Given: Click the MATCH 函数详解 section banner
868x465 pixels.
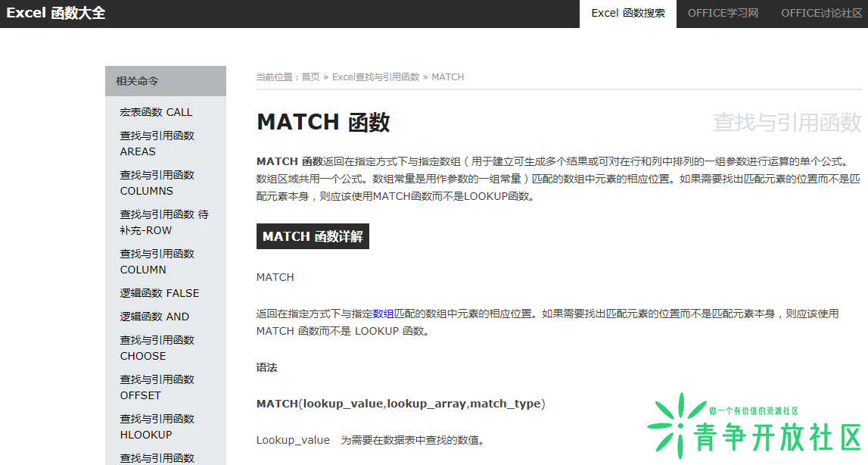Looking at the screenshot, I should (x=313, y=236).
